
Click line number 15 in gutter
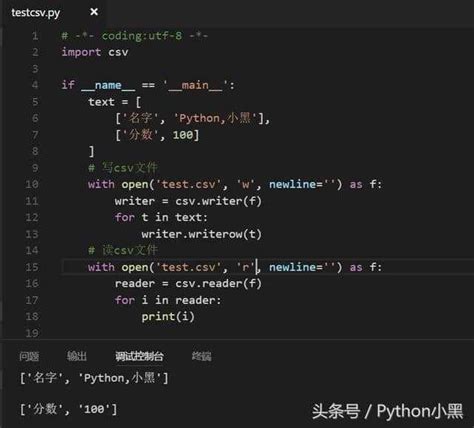click(32, 267)
